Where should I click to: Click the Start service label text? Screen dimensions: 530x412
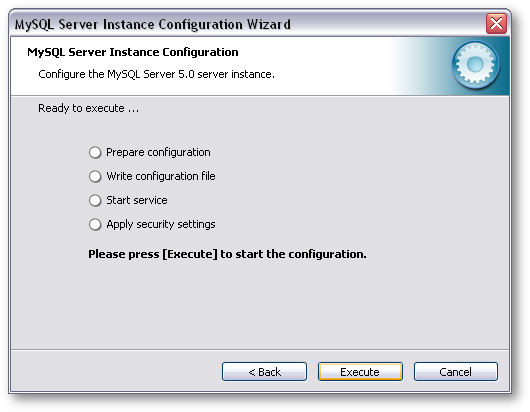pos(137,200)
